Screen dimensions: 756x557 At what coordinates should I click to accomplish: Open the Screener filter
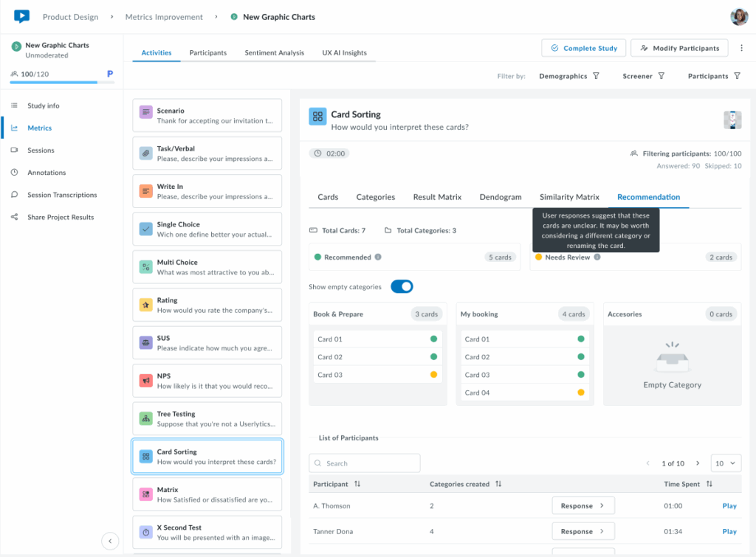tap(643, 76)
